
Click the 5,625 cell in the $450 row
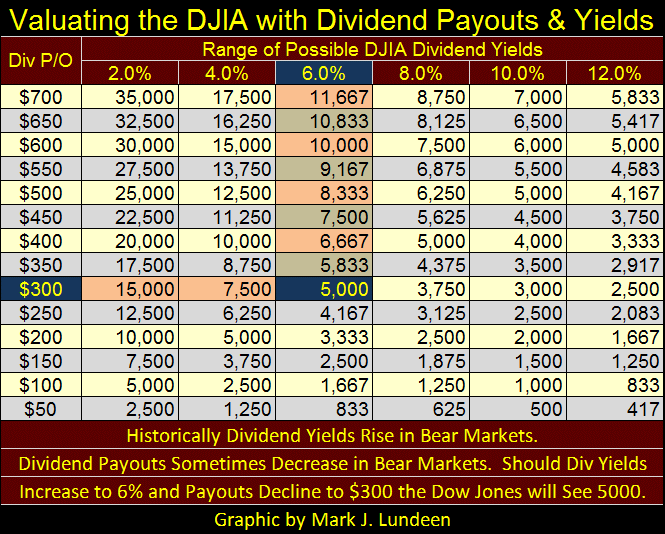pos(421,217)
